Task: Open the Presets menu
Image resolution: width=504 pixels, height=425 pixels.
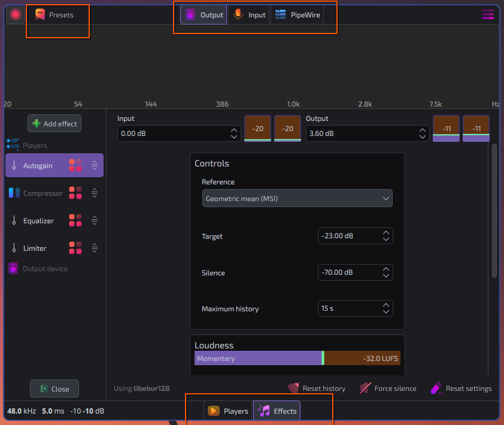Action: tap(54, 14)
